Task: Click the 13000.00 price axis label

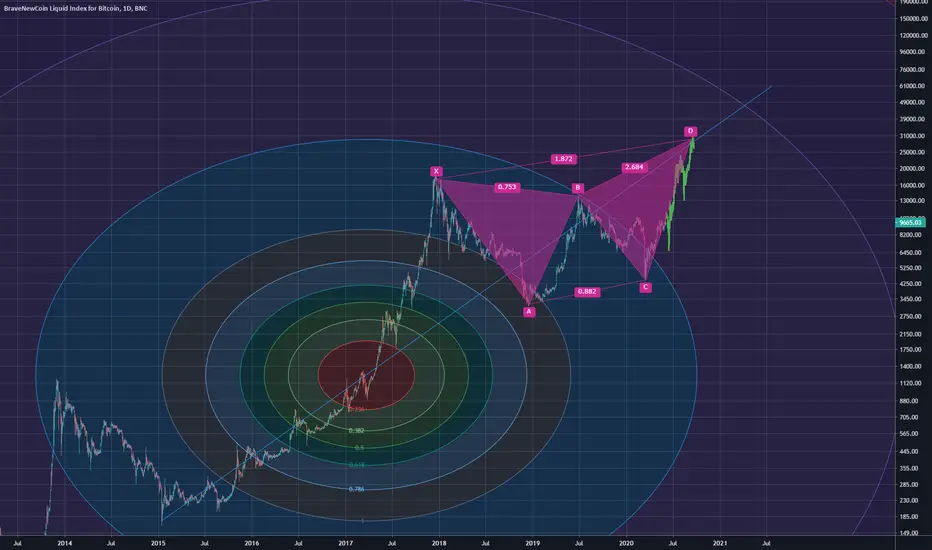Action: 914,201
